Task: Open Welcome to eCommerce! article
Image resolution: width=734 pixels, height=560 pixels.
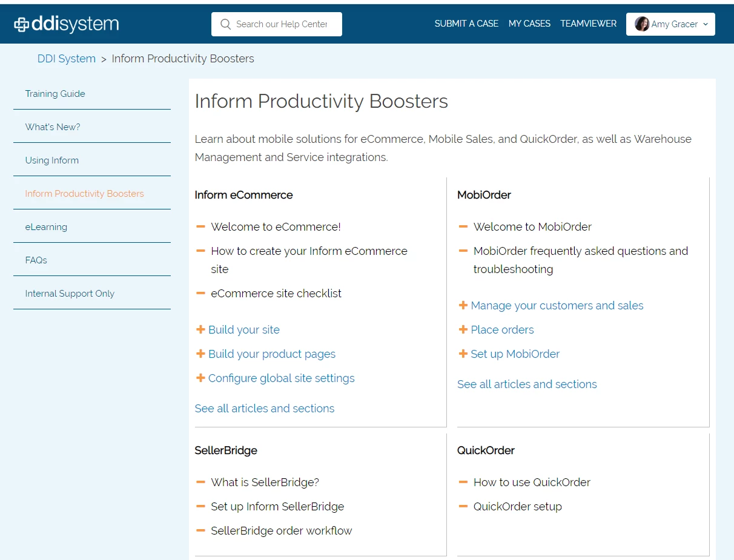Action: point(276,227)
